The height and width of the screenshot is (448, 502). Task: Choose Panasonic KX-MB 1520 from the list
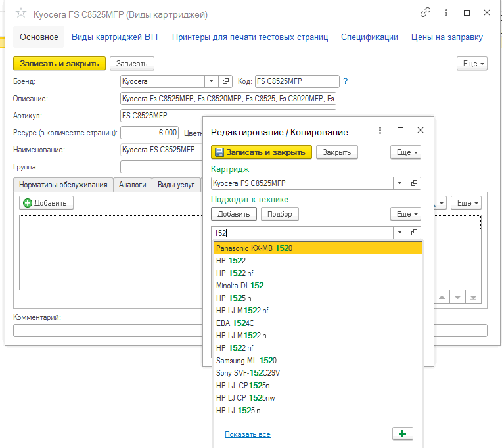pyautogui.click(x=317, y=248)
